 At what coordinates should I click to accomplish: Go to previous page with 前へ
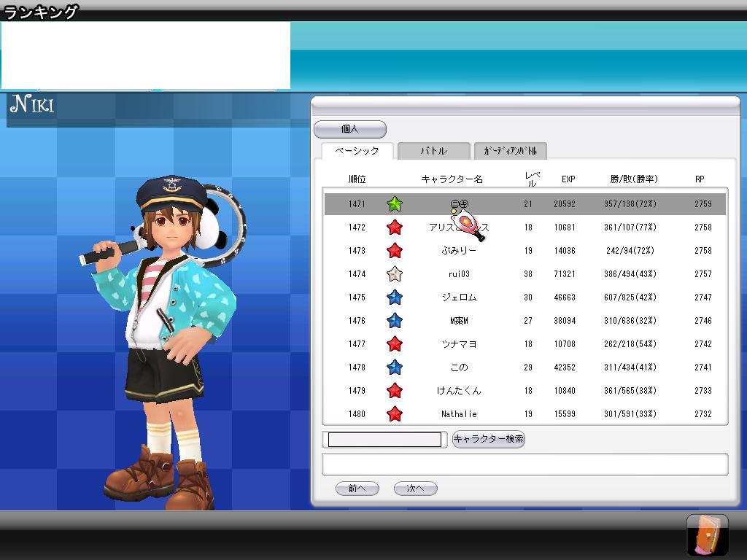pos(357,489)
